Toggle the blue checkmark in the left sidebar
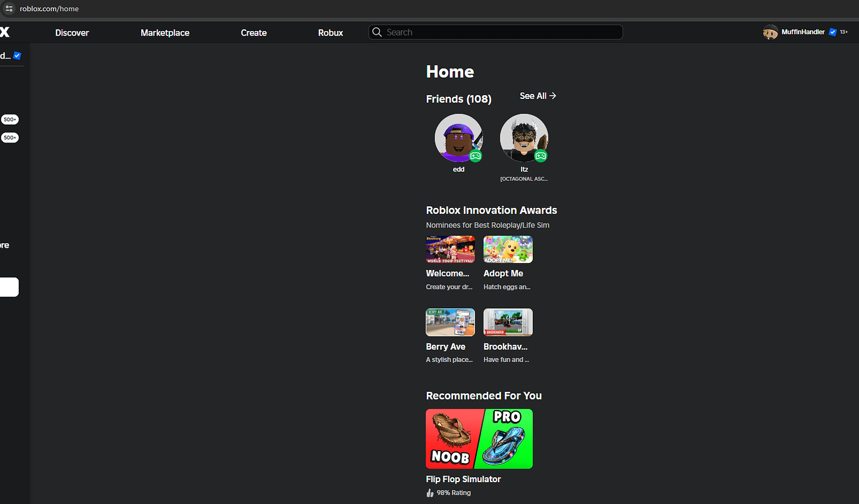Viewport: 859px width, 504px height. pos(17,55)
